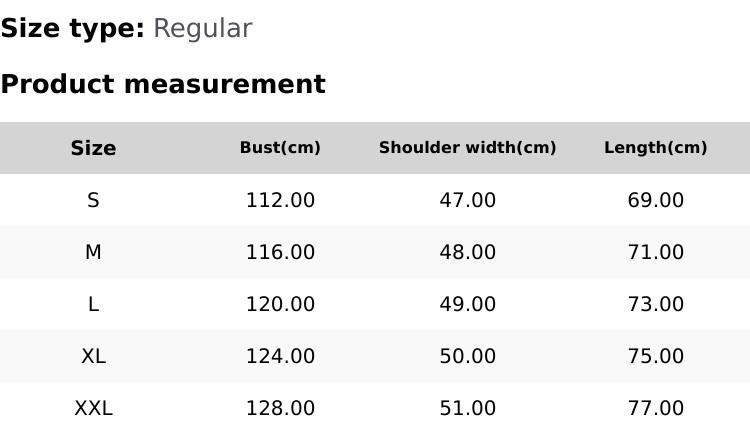Select the XL size row label
Image resolution: width=750 pixels, height=434 pixels.
click(x=93, y=356)
